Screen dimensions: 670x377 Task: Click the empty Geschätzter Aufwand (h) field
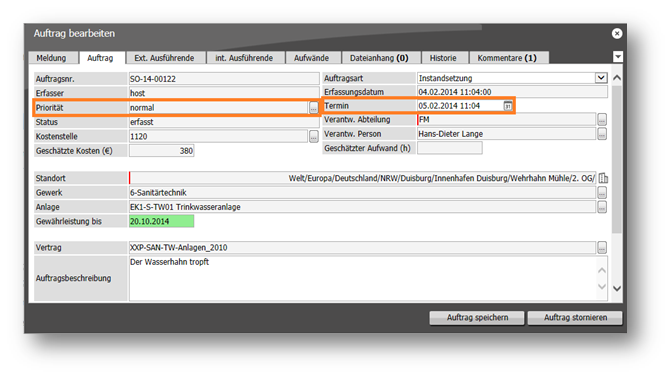[x=450, y=148]
